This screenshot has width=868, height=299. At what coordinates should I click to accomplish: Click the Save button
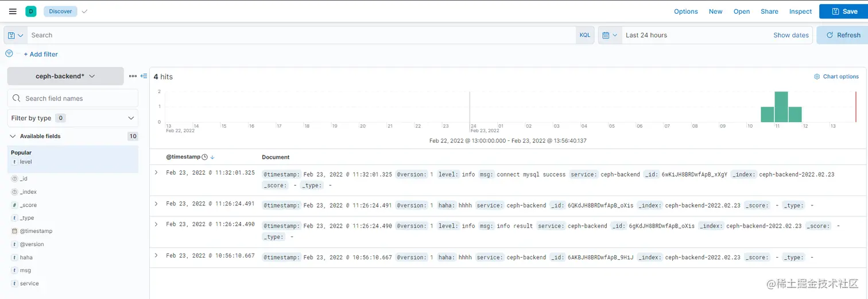click(843, 11)
